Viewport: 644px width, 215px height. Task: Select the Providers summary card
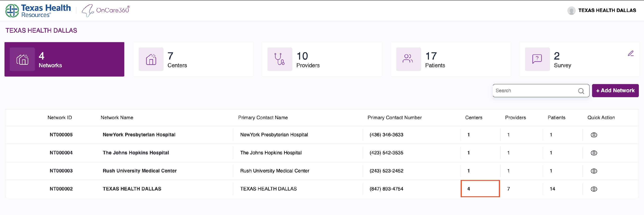click(x=322, y=59)
